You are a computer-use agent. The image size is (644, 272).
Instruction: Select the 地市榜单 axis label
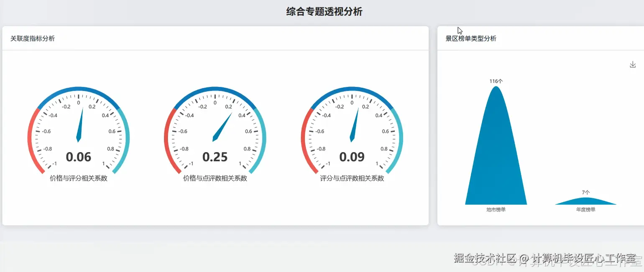pyautogui.click(x=496, y=209)
